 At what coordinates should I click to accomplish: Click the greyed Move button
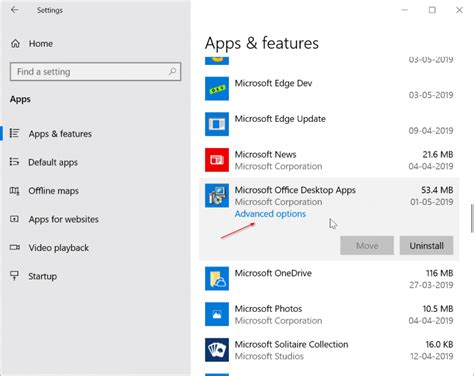(367, 246)
